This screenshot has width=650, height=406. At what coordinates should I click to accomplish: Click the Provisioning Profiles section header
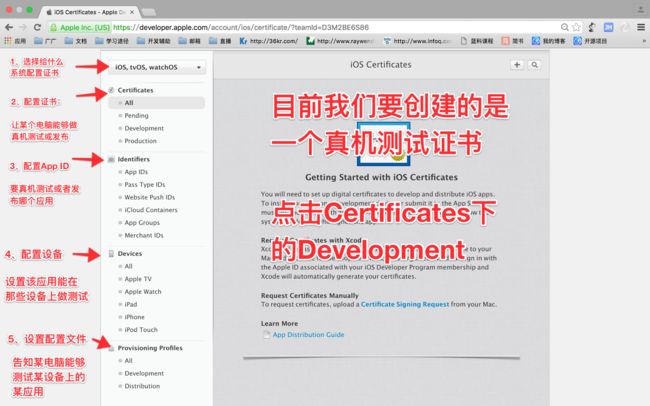150,348
